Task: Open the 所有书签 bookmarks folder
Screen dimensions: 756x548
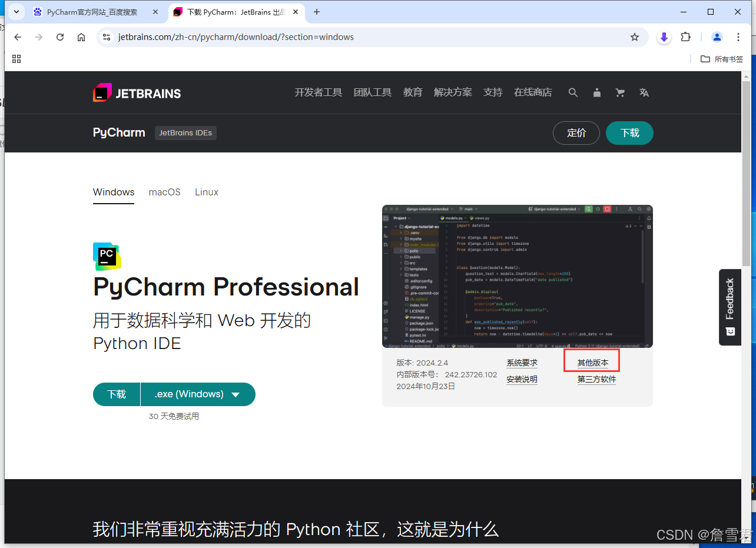Action: click(722, 59)
